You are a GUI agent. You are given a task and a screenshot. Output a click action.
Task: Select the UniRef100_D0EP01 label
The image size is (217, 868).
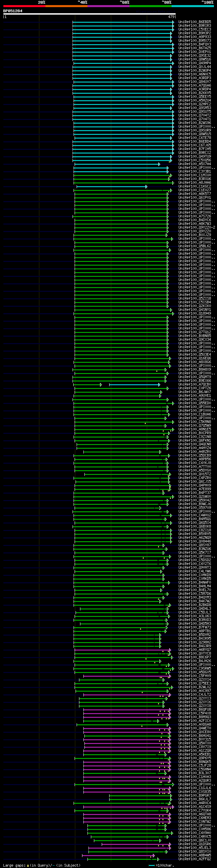195,52
